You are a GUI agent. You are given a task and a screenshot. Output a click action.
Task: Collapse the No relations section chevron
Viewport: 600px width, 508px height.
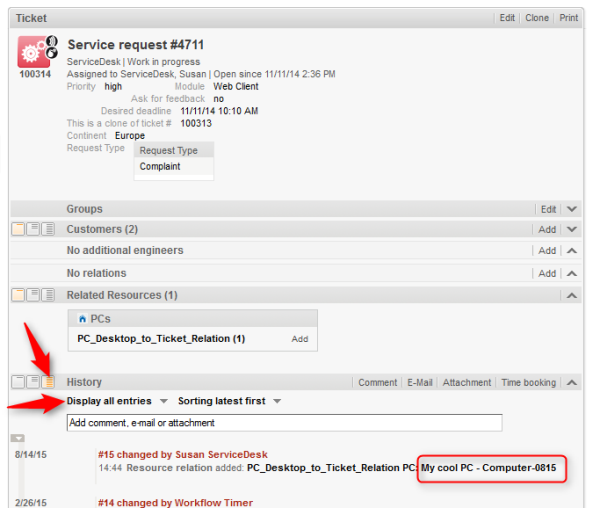click(x=572, y=274)
